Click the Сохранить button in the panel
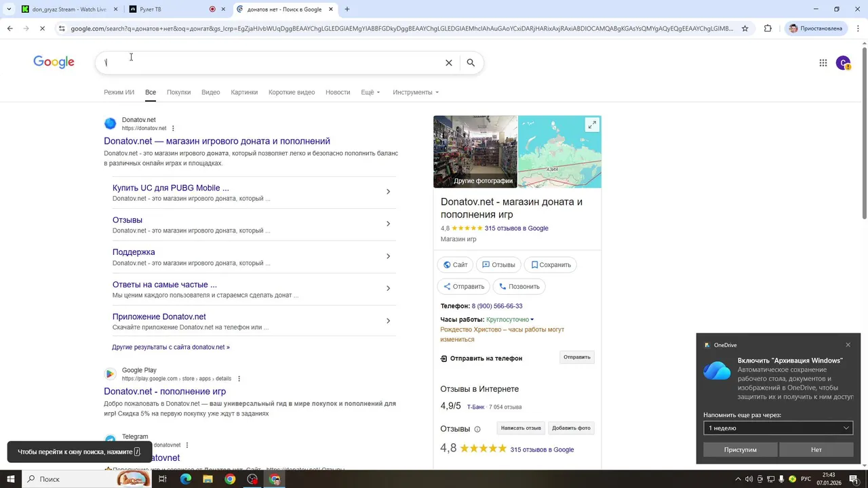 pyautogui.click(x=551, y=264)
